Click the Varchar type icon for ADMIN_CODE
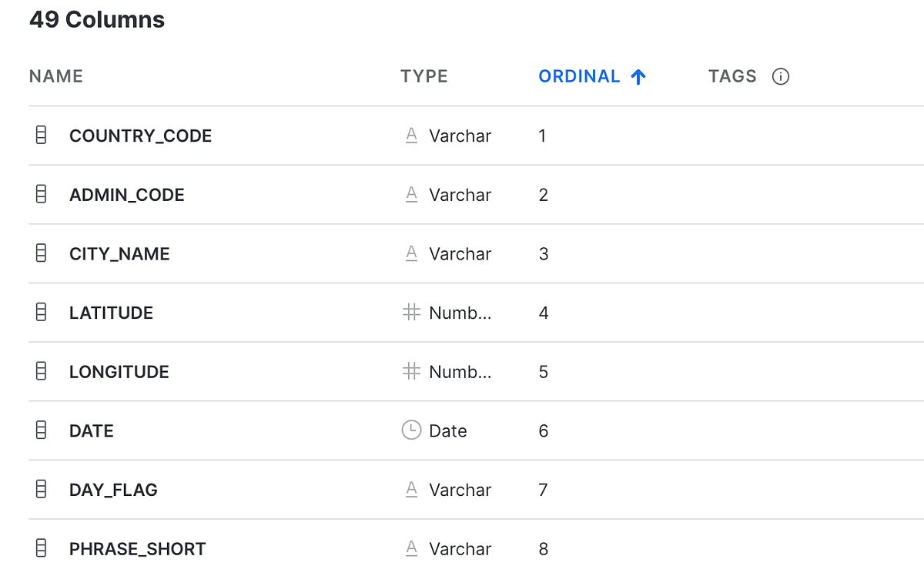The height and width of the screenshot is (576, 924). (411, 194)
